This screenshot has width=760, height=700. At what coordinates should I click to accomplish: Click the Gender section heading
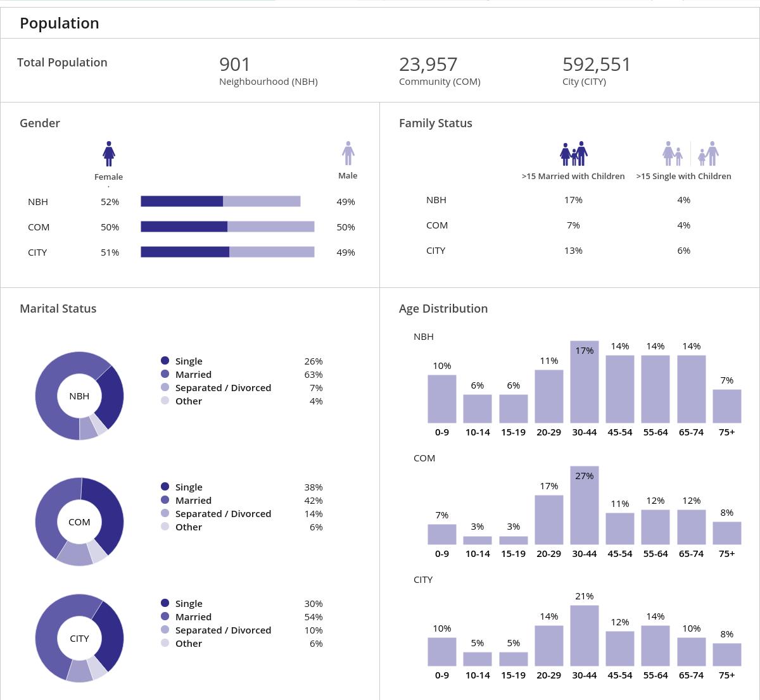40,123
